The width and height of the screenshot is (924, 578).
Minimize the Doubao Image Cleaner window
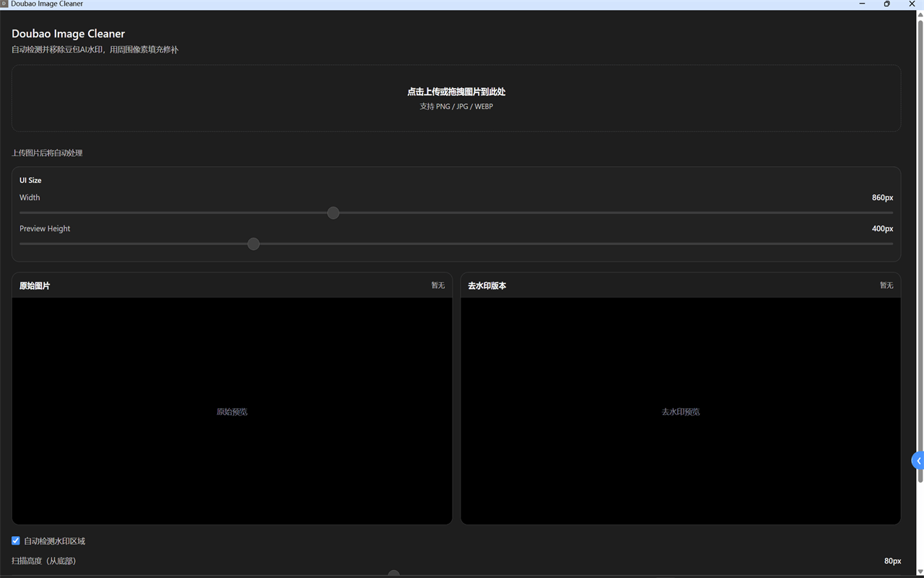[x=862, y=4]
